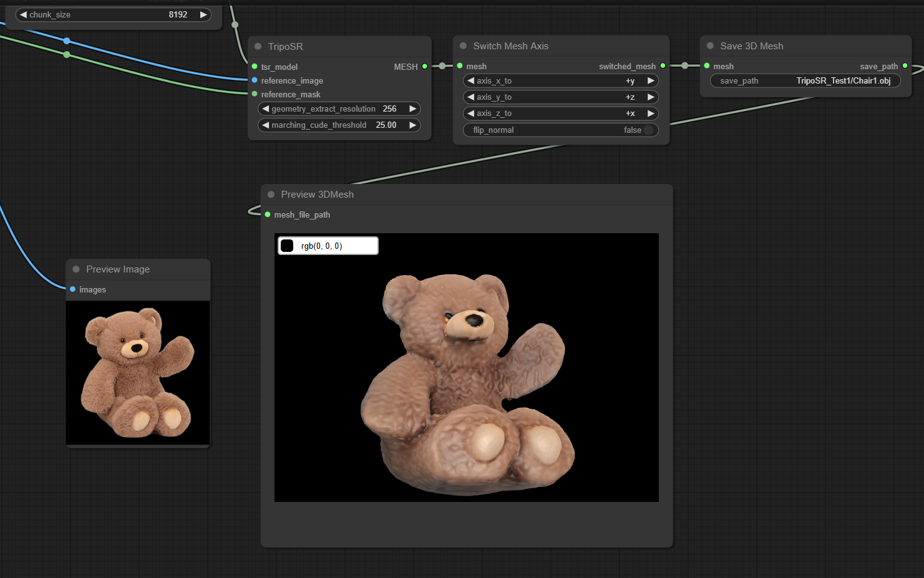
Task: Select next axis_x_to option
Action: click(651, 81)
